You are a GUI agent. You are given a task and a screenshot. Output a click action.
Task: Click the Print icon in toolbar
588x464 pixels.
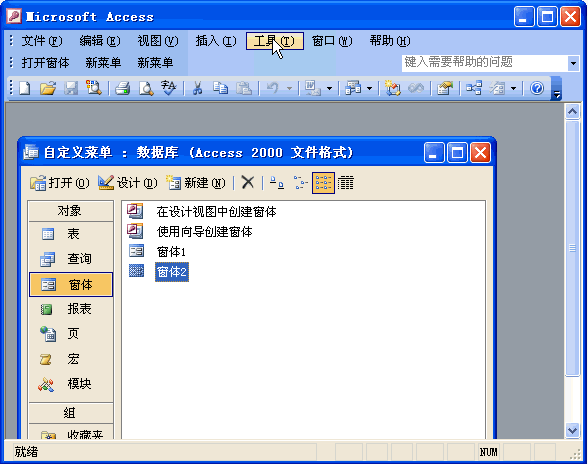[122, 89]
